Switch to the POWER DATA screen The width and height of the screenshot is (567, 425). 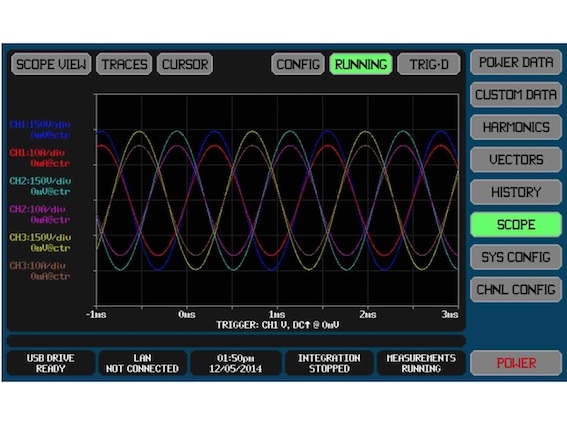[x=516, y=63]
